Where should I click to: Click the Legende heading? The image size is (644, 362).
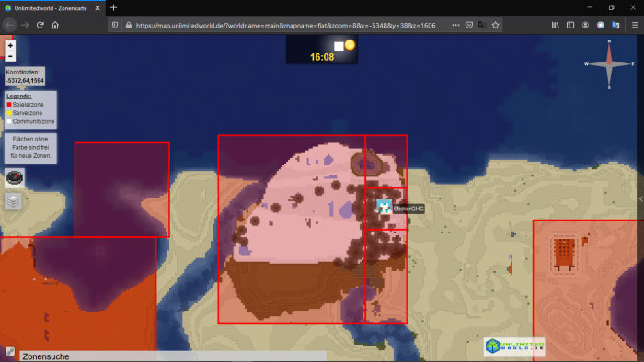tap(19, 96)
